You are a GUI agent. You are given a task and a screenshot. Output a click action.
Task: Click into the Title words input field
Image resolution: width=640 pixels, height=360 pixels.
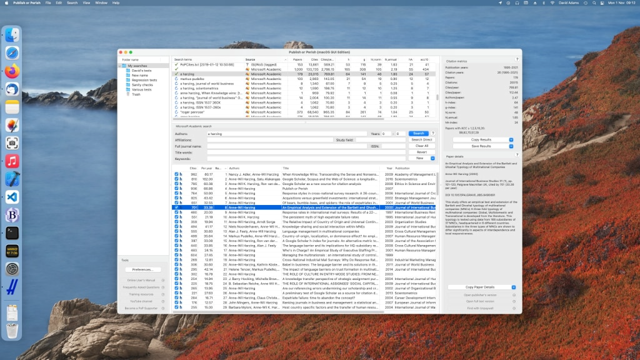point(306,153)
